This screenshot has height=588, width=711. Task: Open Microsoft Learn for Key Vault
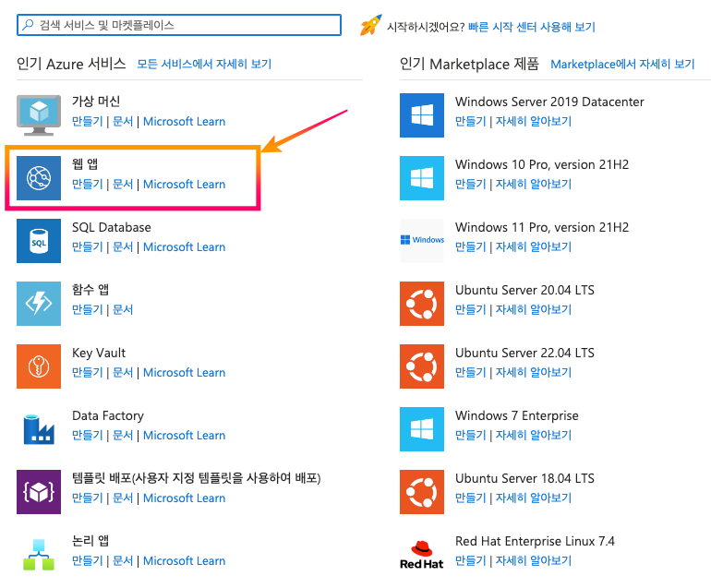pyautogui.click(x=184, y=373)
